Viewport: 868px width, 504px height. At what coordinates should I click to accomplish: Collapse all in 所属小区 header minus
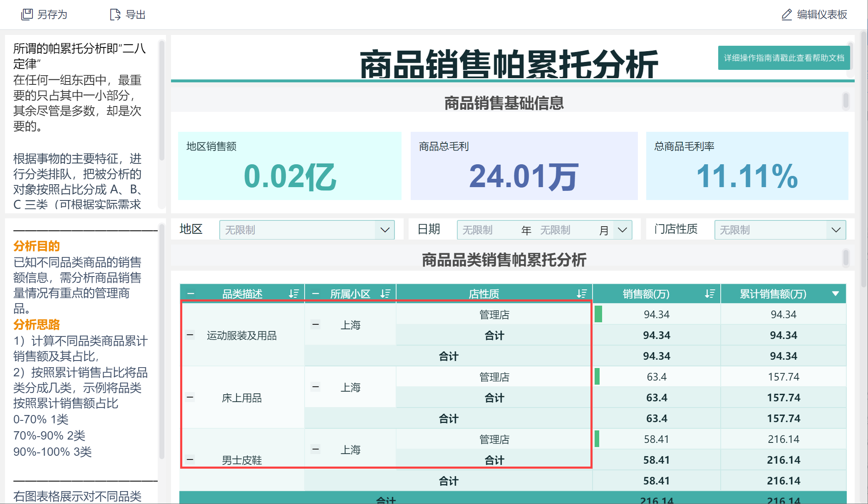315,294
